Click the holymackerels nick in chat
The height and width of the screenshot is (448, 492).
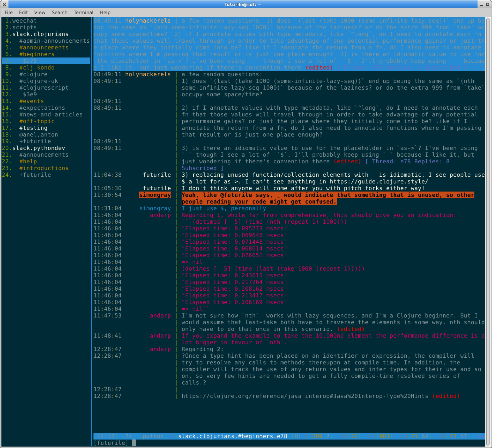pyautogui.click(x=148, y=74)
